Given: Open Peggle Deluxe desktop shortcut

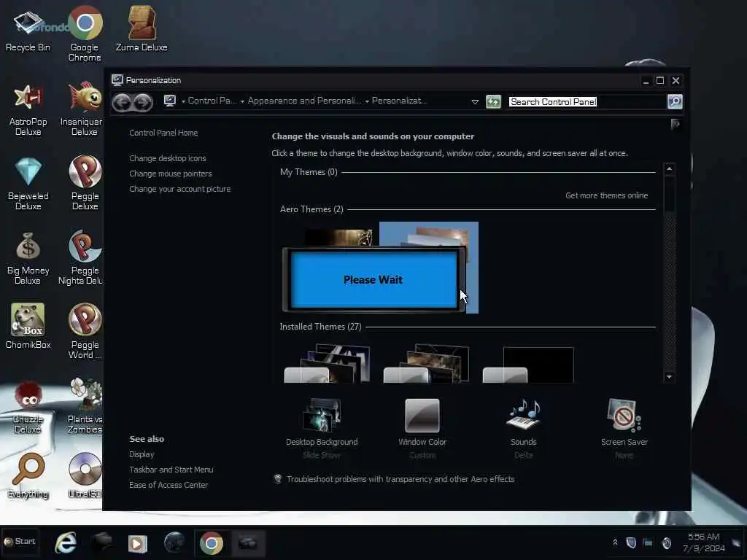Looking at the screenshot, I should point(85,184).
